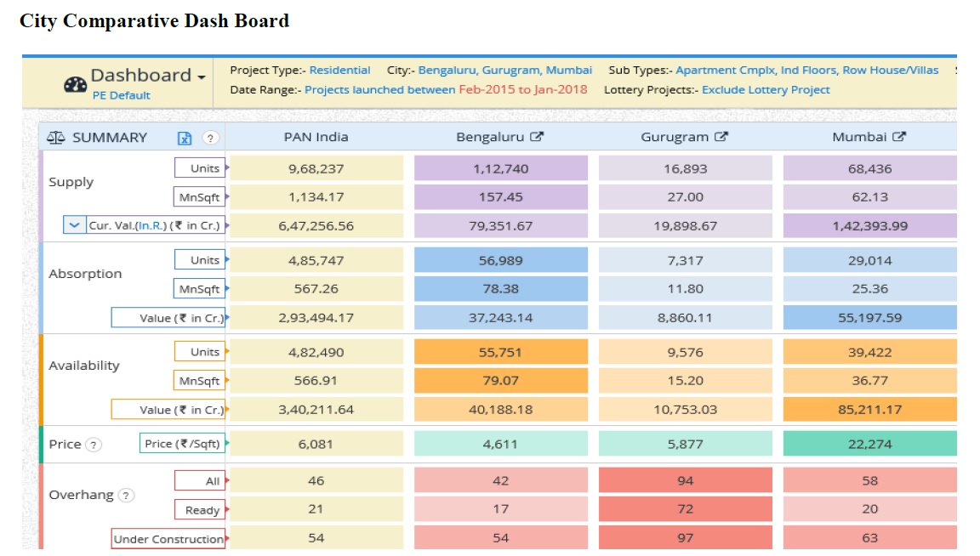Screen dimensions: 980x556
Task: Click the help icon next to SUMMARY
Action: click(209, 137)
